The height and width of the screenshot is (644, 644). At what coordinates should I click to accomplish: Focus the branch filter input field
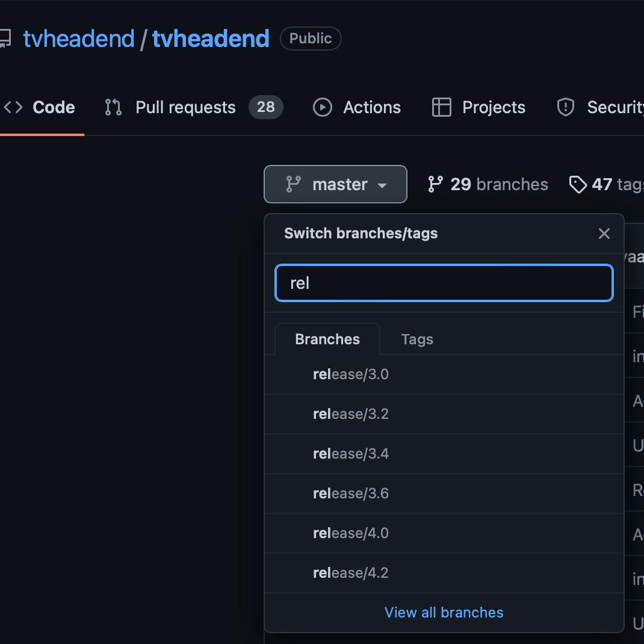[444, 283]
